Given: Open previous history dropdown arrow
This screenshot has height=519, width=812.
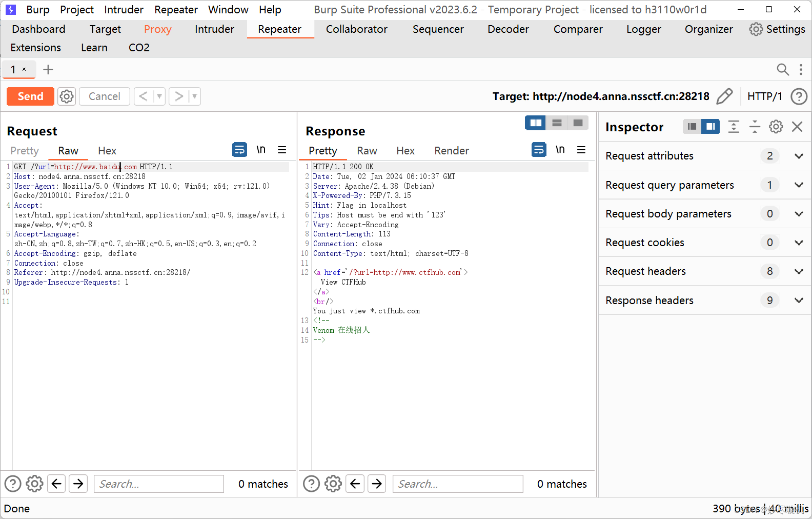Looking at the screenshot, I should click(159, 96).
